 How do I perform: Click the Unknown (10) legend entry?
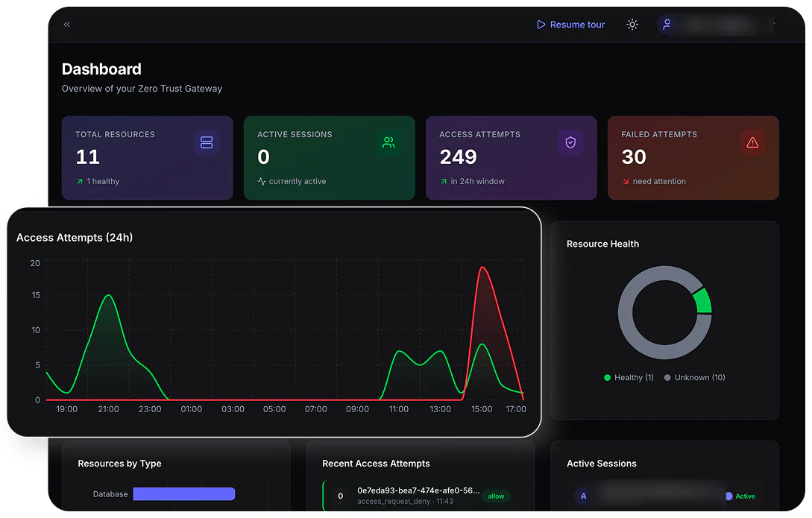coord(694,378)
